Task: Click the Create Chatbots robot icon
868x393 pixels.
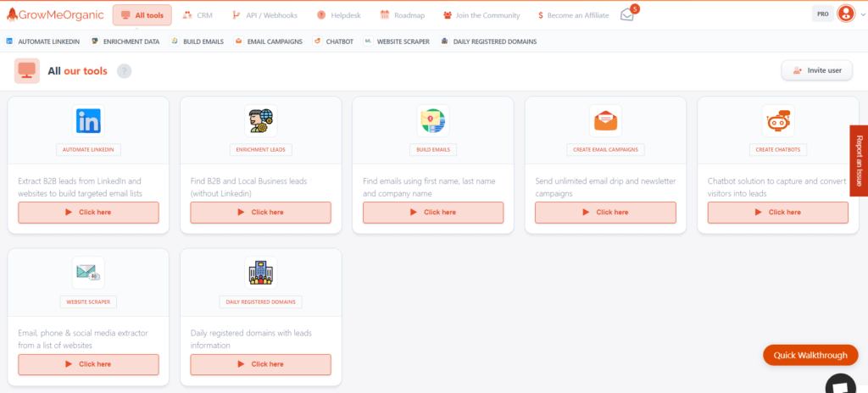Action: point(778,120)
